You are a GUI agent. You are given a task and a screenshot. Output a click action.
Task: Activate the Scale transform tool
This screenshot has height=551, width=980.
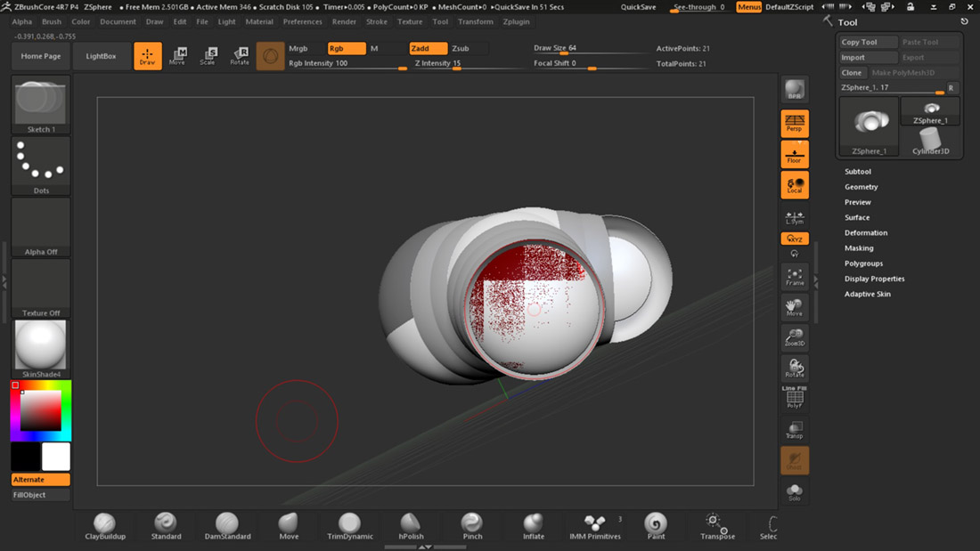coord(208,56)
